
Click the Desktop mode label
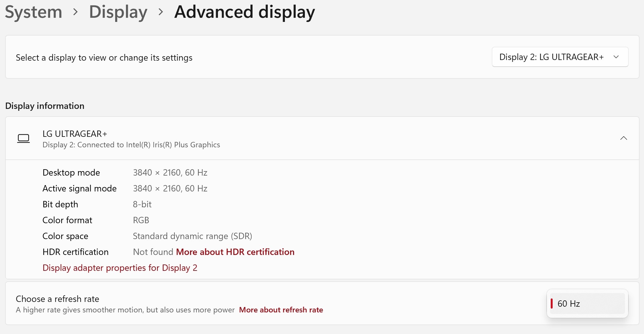coord(71,172)
